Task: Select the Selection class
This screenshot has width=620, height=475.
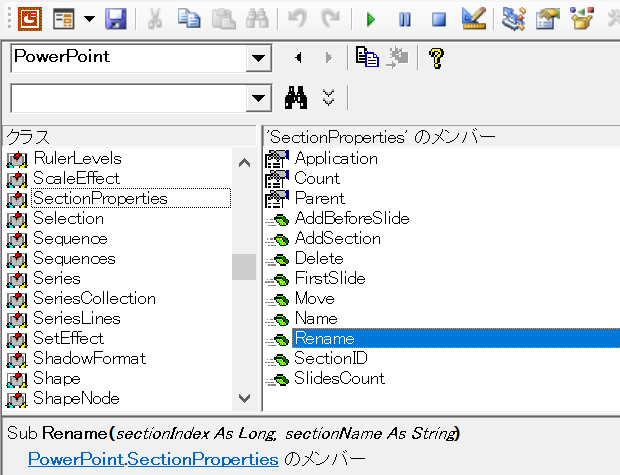Action: click(68, 218)
